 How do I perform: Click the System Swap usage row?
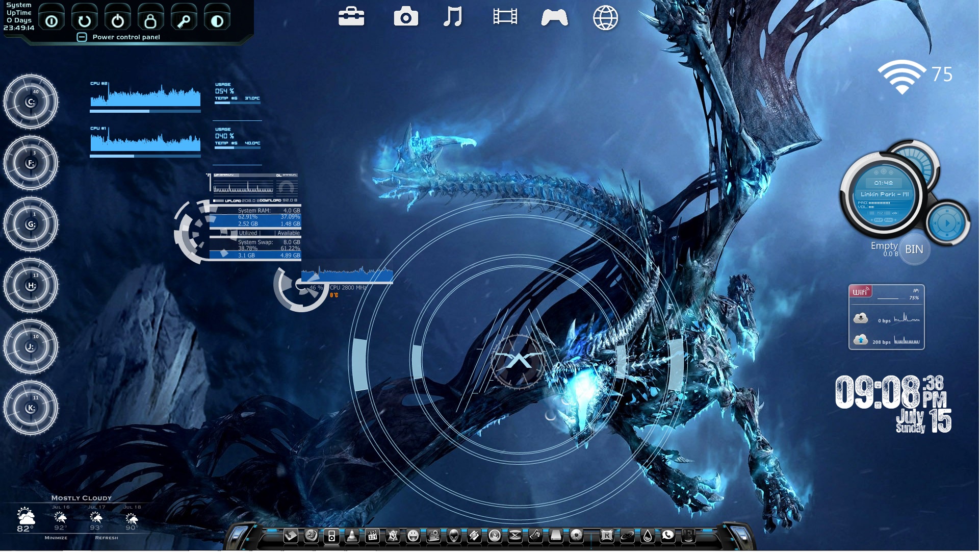[x=255, y=249]
